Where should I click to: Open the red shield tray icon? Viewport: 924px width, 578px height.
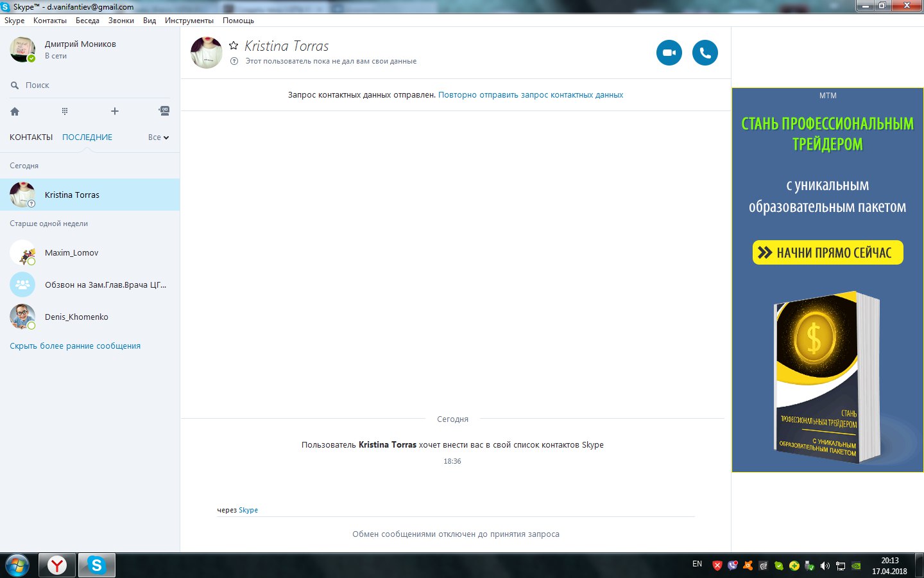717,565
